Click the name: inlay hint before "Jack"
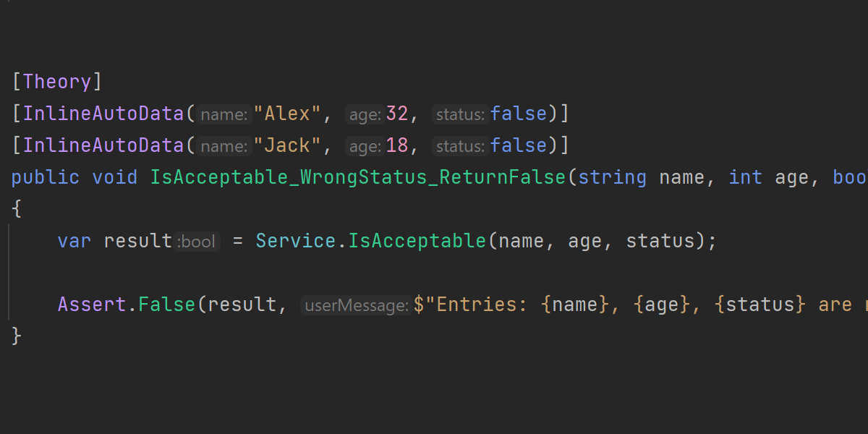 [224, 146]
